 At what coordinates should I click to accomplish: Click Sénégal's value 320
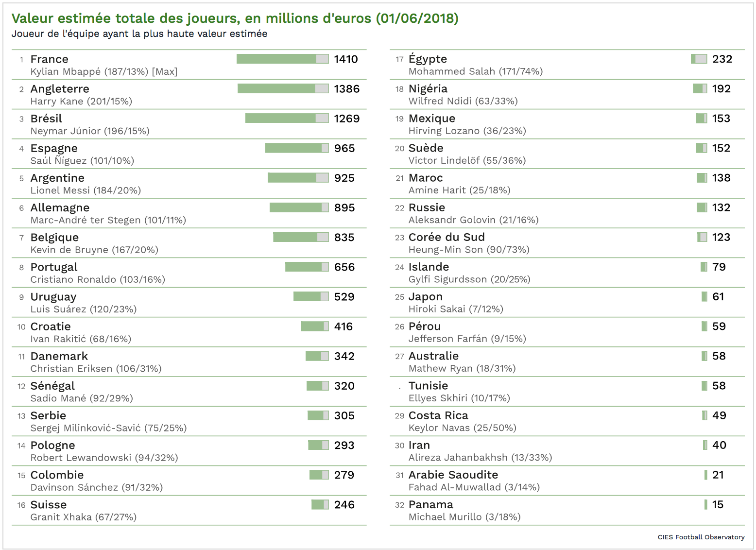pyautogui.click(x=344, y=386)
